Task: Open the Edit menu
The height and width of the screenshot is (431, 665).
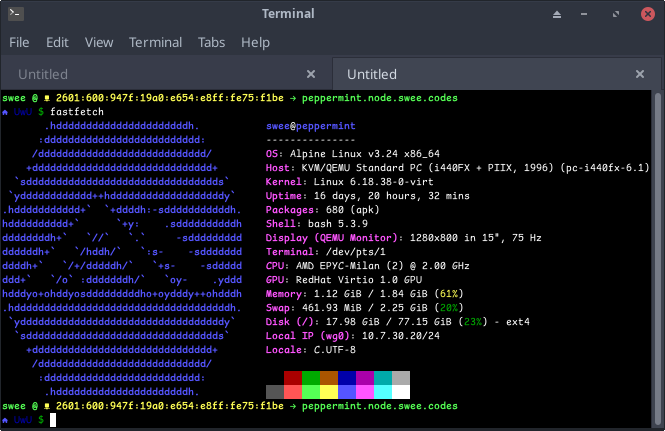Action: coord(57,42)
